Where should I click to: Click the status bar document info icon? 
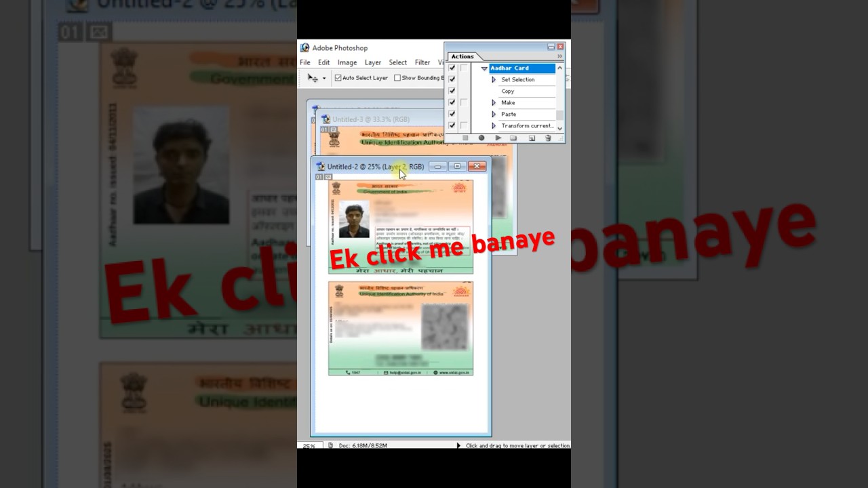tap(330, 445)
